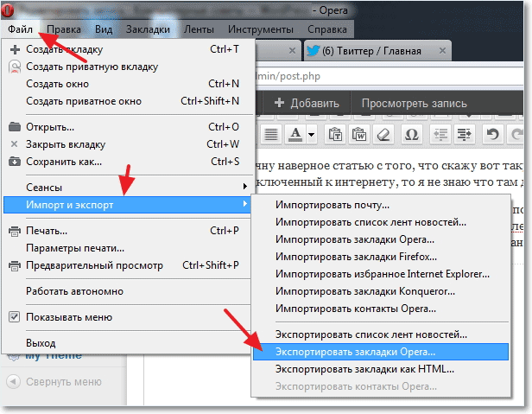Close the Твиттер / Главная tab
Image resolution: width=532 pixels, height=414 pixels.
442,51
